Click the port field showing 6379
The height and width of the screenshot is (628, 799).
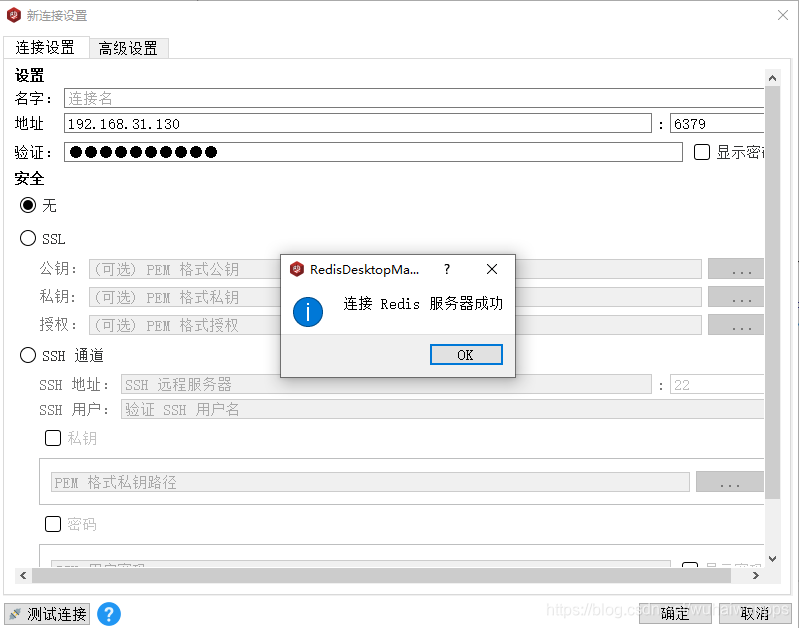[716, 123]
